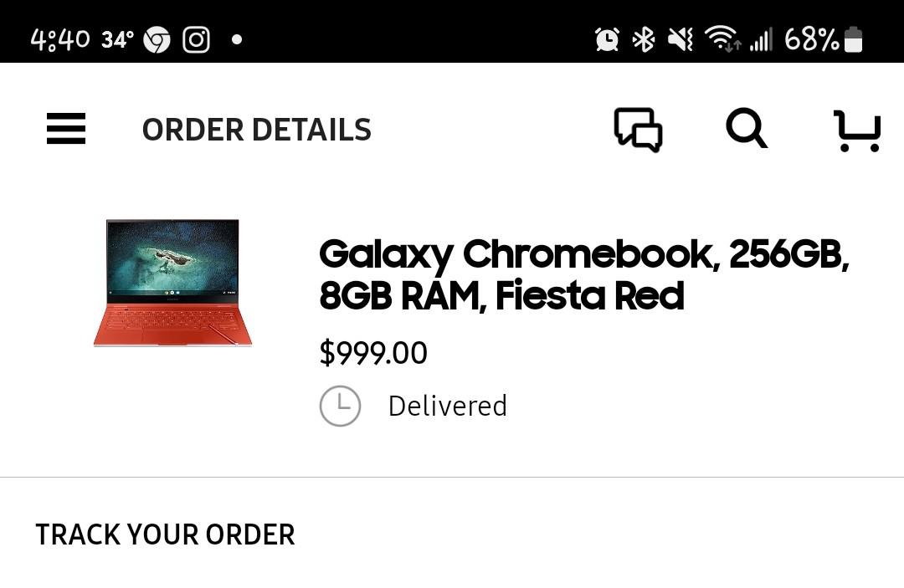The image size is (904, 588).
Task: Tap the Wi-Fi status icon
Action: point(722,39)
